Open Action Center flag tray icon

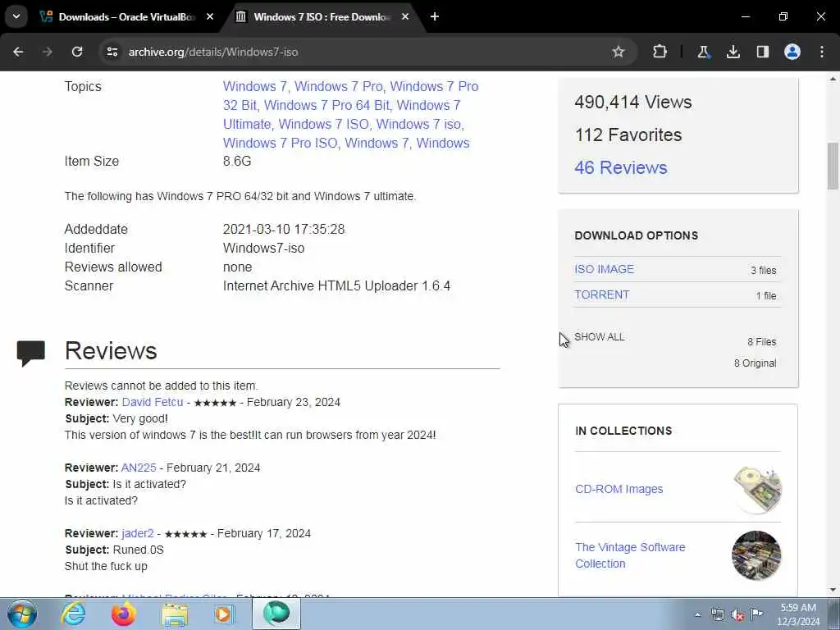(x=756, y=614)
